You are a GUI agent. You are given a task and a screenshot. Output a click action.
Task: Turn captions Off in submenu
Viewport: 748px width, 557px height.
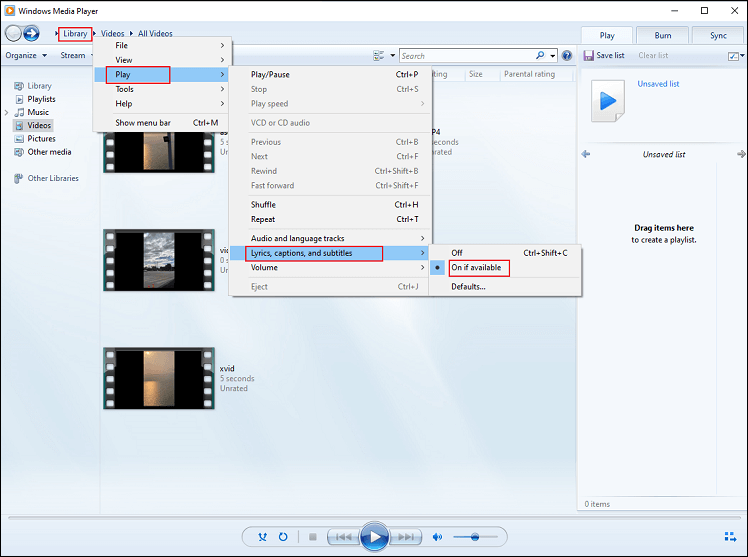pos(457,253)
